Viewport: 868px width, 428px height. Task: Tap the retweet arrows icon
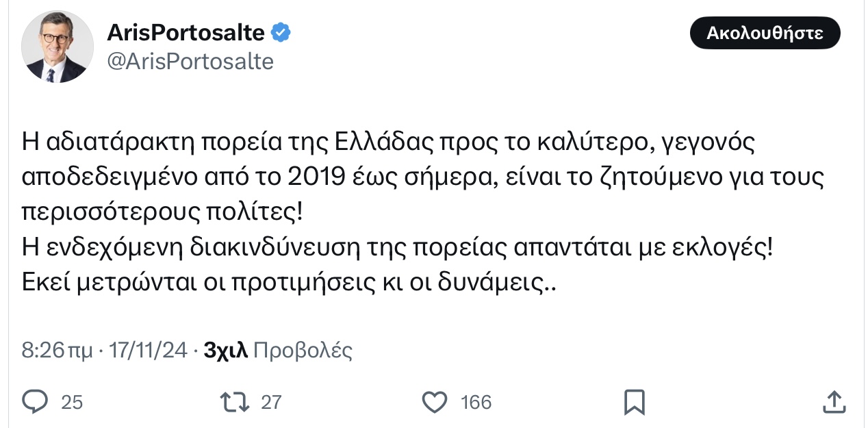[x=235, y=401]
